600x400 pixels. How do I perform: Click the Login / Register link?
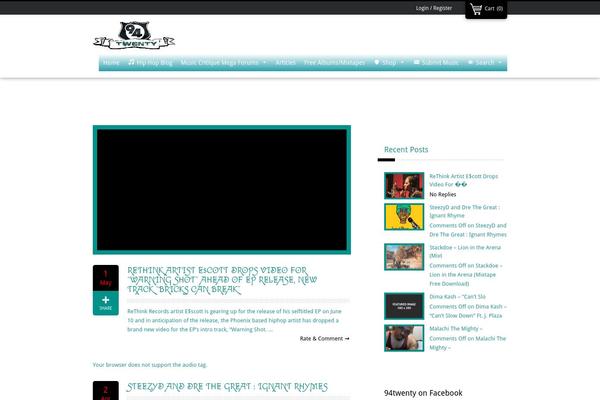(x=434, y=8)
